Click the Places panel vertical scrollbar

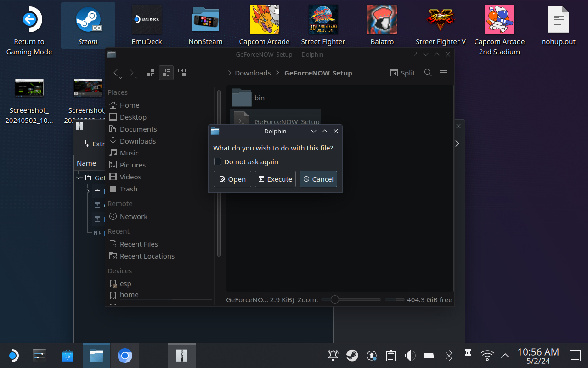coord(219,174)
